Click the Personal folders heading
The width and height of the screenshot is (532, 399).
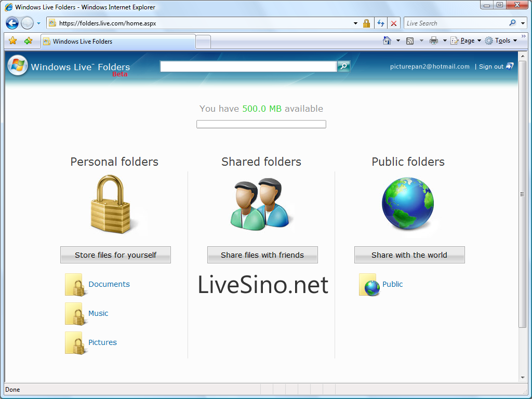click(114, 162)
